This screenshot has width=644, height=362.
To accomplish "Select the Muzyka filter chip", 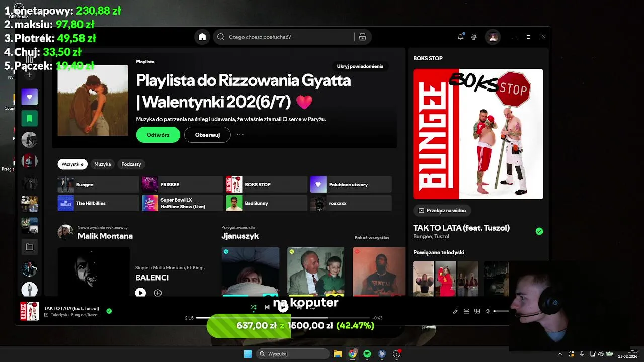I will (102, 164).
